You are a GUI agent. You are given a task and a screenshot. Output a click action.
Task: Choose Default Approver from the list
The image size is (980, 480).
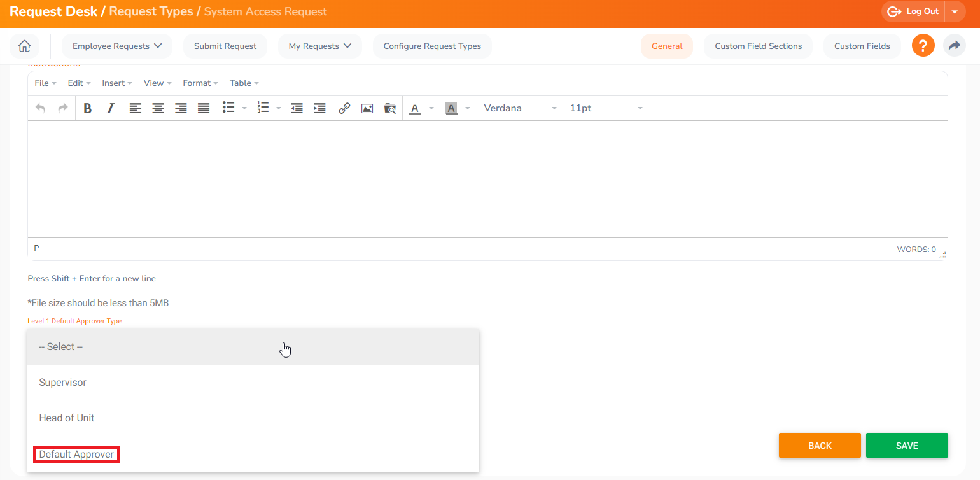76,455
